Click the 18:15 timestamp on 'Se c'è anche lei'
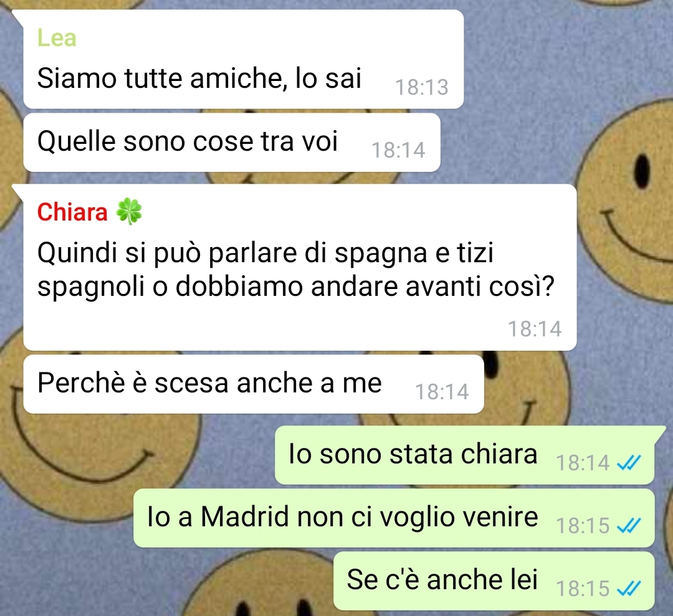 tap(583, 589)
